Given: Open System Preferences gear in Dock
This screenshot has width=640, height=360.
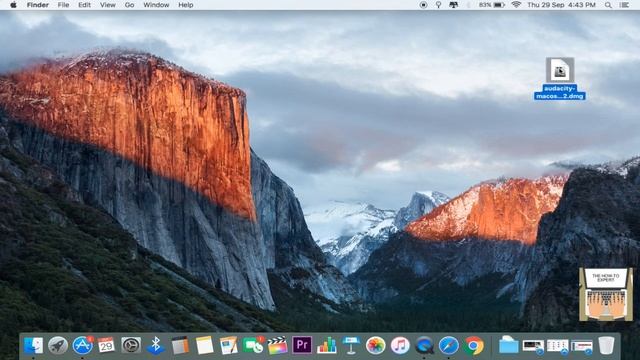Looking at the screenshot, I should (x=131, y=345).
